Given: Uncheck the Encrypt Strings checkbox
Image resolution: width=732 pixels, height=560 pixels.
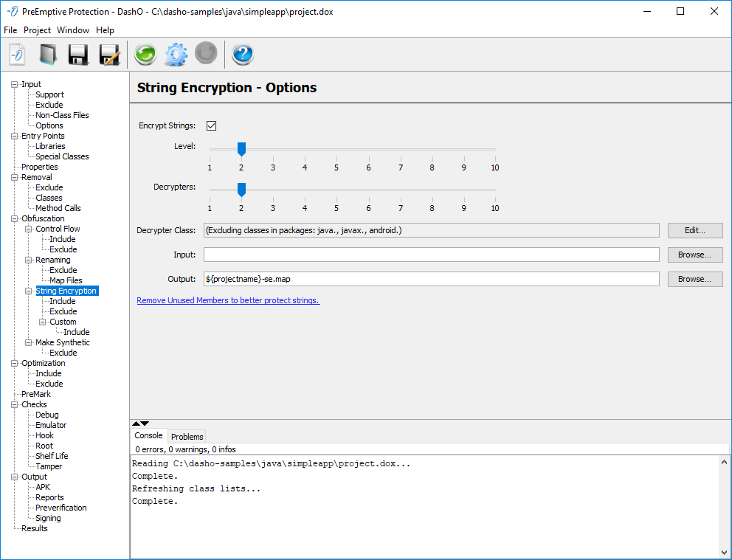Looking at the screenshot, I should pos(212,125).
